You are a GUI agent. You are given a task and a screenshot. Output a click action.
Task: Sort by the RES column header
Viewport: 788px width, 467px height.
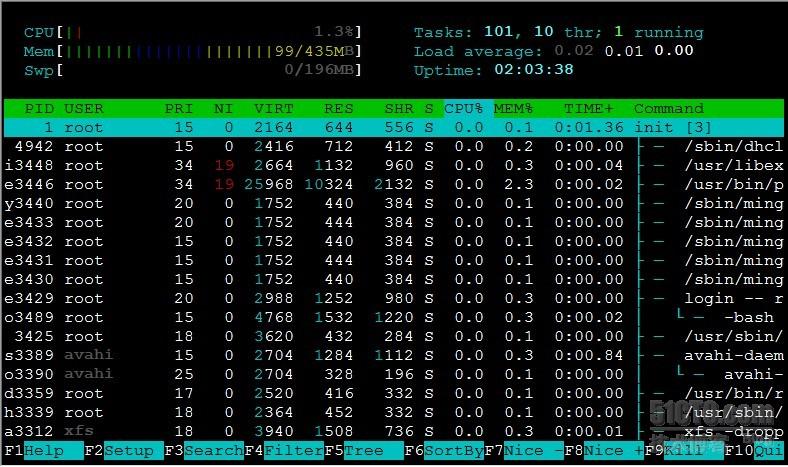[x=338, y=109]
